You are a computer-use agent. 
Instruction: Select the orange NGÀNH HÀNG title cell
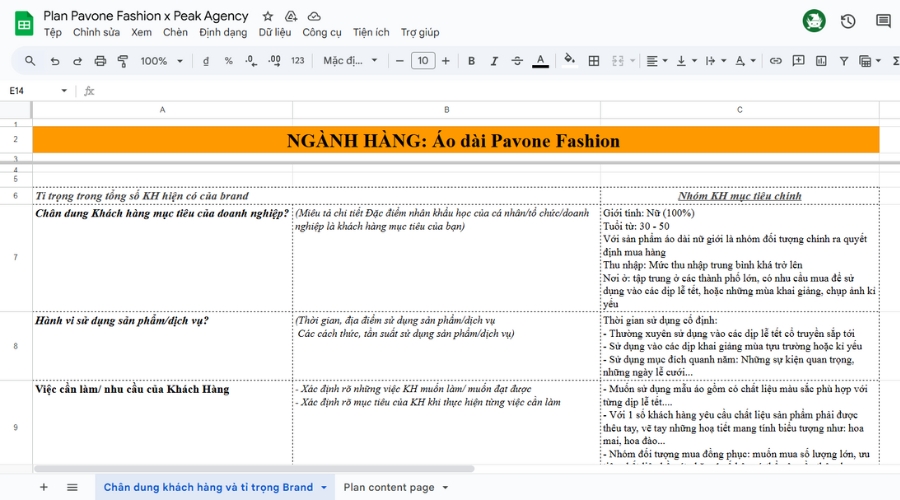click(x=456, y=140)
